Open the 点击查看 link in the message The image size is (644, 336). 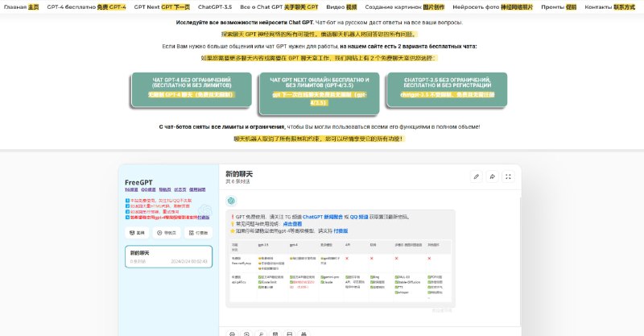pyautogui.click(x=292, y=224)
